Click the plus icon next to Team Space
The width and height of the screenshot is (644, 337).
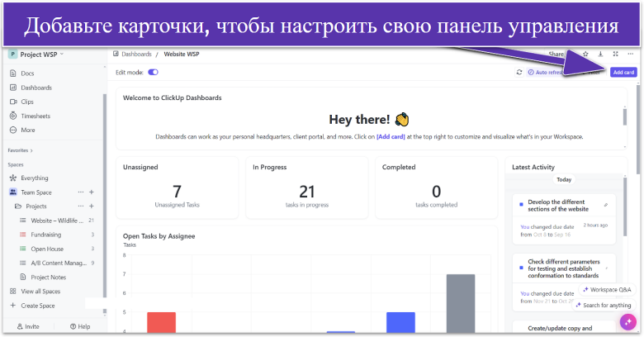pos(91,192)
